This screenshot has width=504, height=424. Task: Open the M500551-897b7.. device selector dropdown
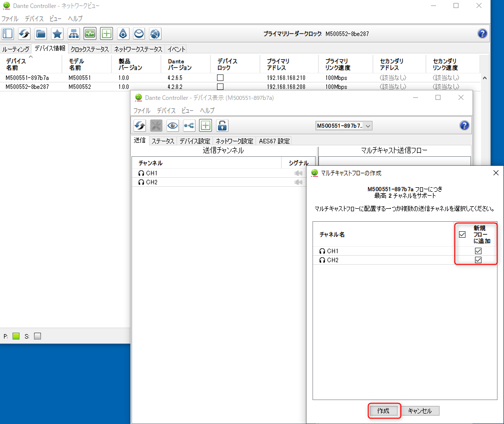pyautogui.click(x=344, y=126)
